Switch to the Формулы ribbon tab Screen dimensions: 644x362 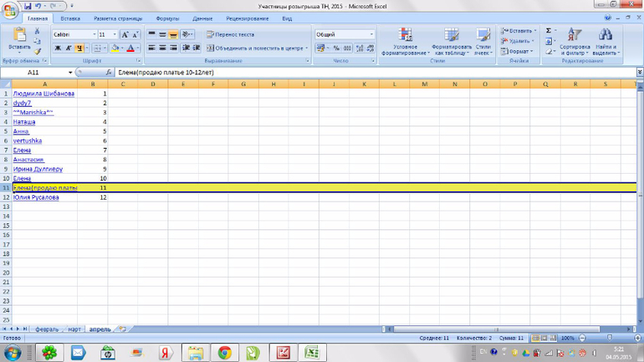coord(167,18)
